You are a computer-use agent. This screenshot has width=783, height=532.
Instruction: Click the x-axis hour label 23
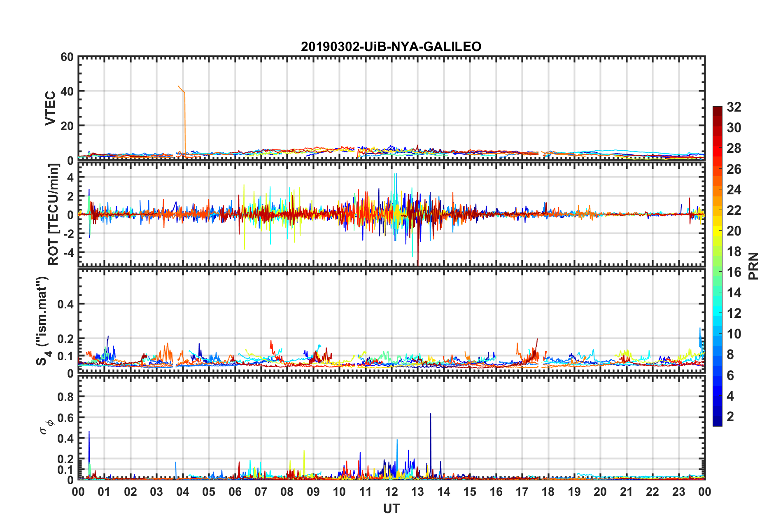(x=678, y=492)
